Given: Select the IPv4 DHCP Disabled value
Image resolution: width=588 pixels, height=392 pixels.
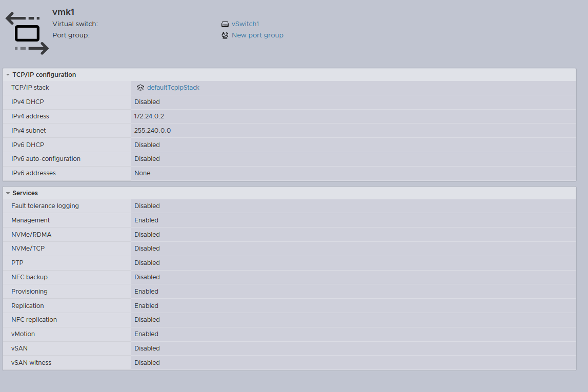Looking at the screenshot, I should pos(147,102).
